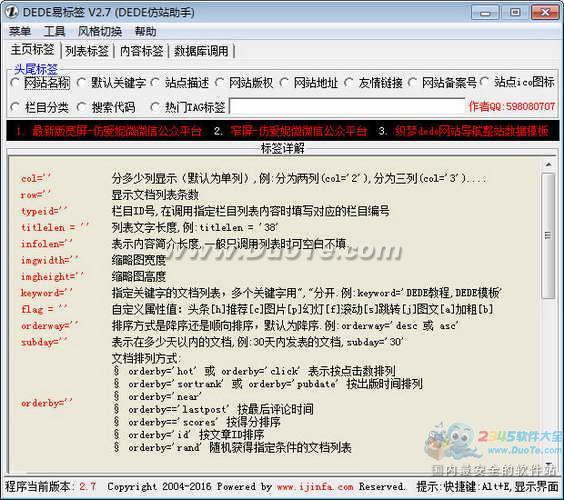This screenshot has width=564, height=500.
Task: Click the tag output text field
Action: [347, 106]
